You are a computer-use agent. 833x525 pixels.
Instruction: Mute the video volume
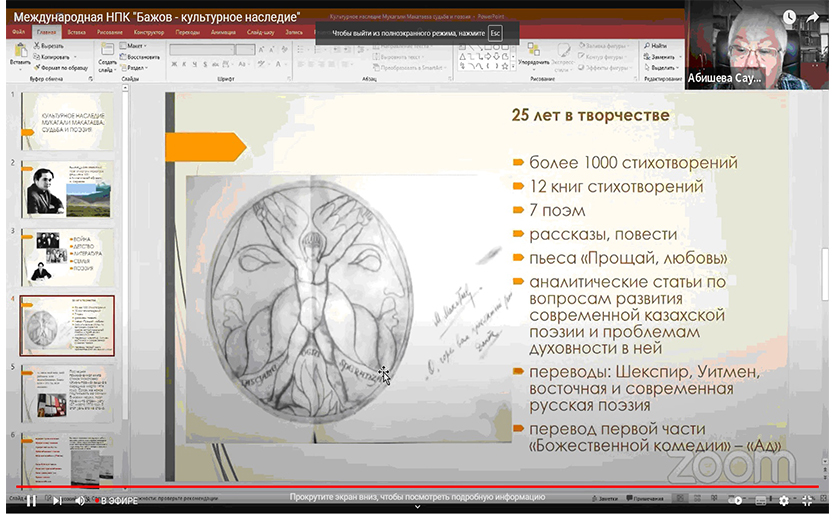pos(81,501)
